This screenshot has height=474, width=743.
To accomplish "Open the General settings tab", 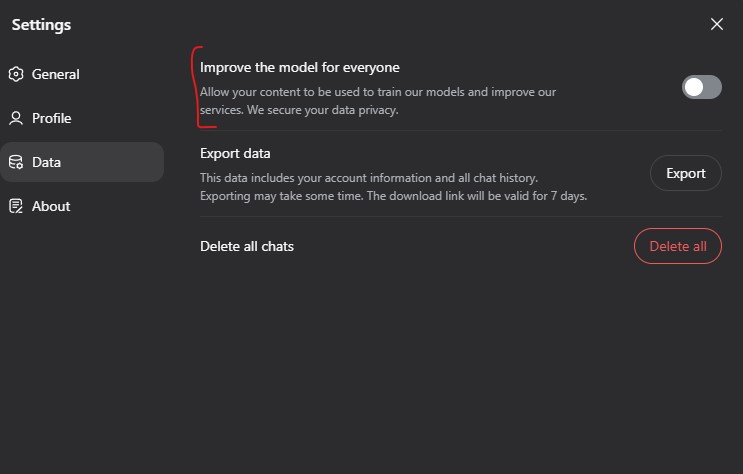I will click(82, 74).
